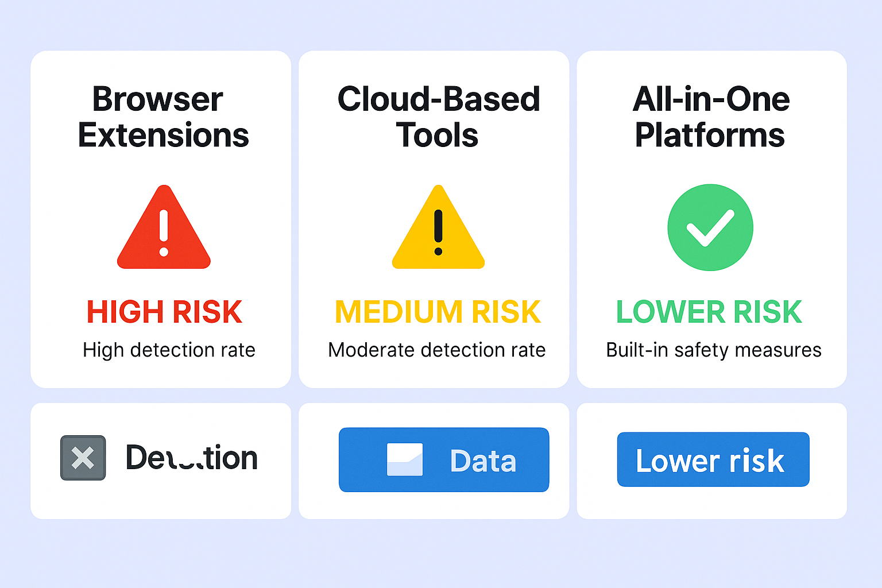Open the Cloud-Based Tools card

(x=434, y=219)
